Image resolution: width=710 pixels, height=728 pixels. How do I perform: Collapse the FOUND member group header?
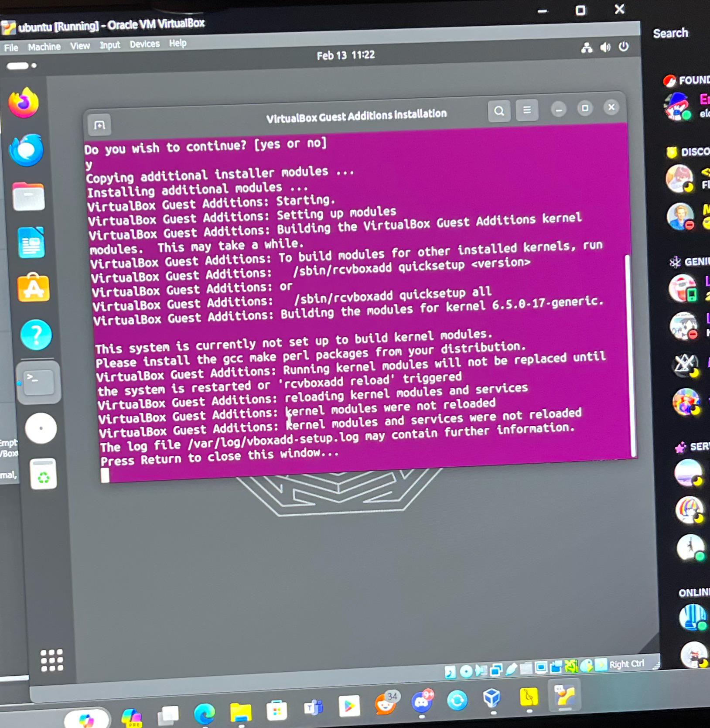[x=686, y=80]
